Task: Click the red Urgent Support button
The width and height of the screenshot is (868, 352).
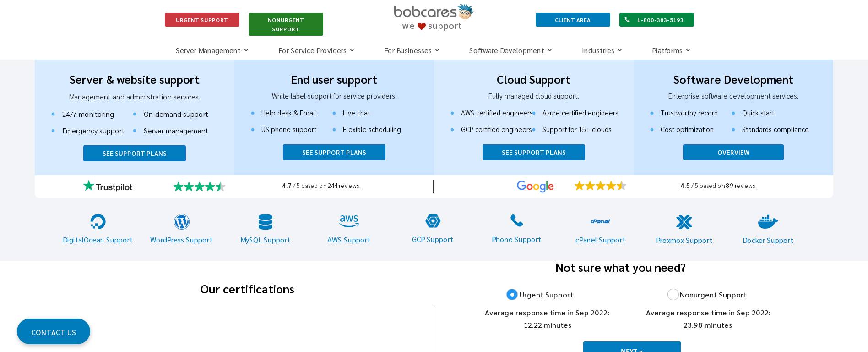Action: pyautogui.click(x=202, y=20)
